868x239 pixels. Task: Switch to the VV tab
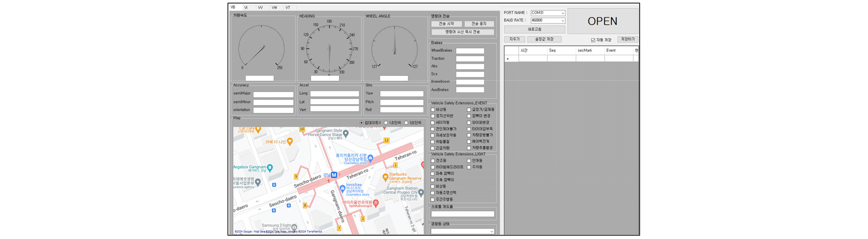(260, 8)
